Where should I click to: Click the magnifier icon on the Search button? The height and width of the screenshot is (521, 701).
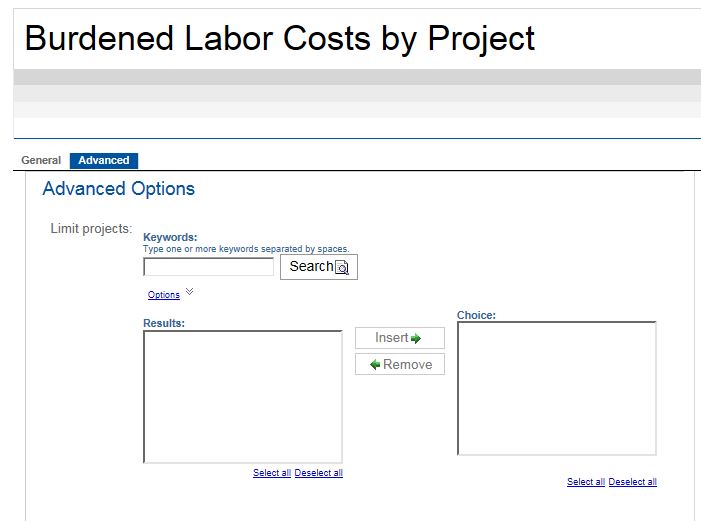click(x=342, y=267)
